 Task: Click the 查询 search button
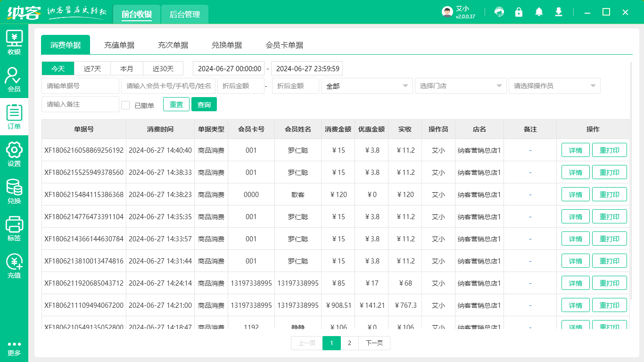click(x=204, y=104)
